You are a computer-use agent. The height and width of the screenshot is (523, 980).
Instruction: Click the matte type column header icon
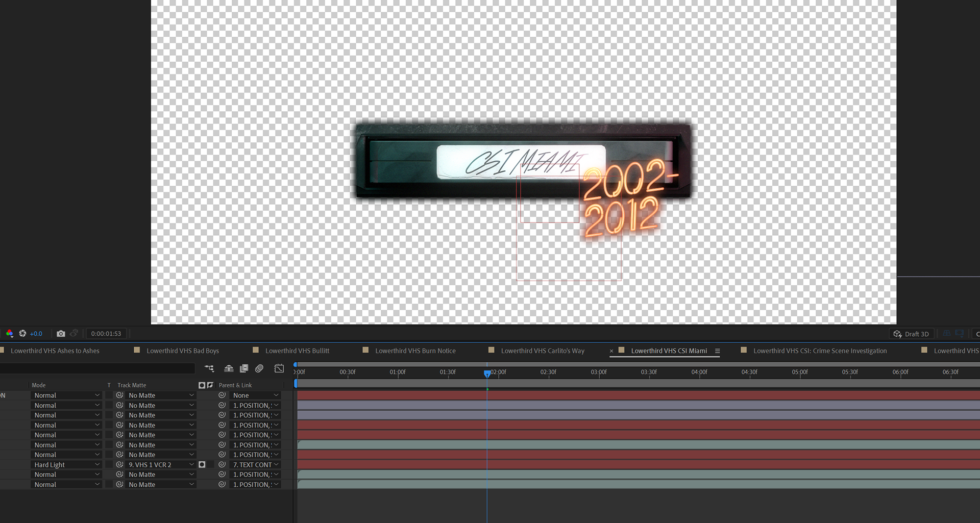click(202, 385)
